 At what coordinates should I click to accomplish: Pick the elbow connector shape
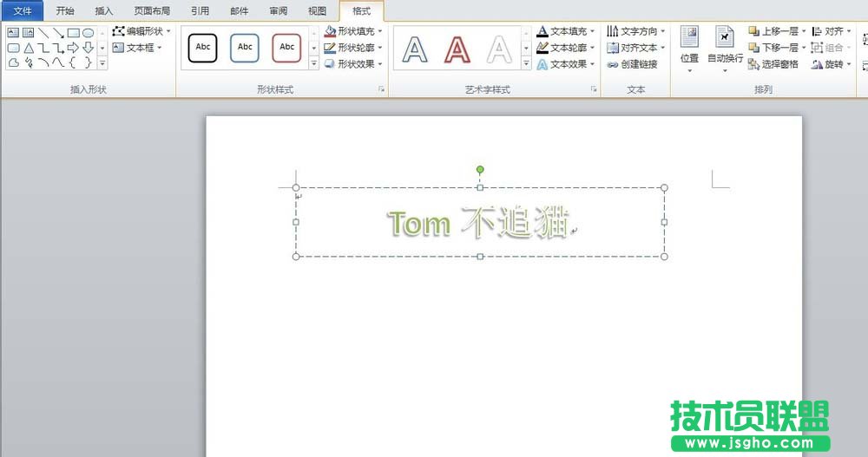tap(43, 49)
